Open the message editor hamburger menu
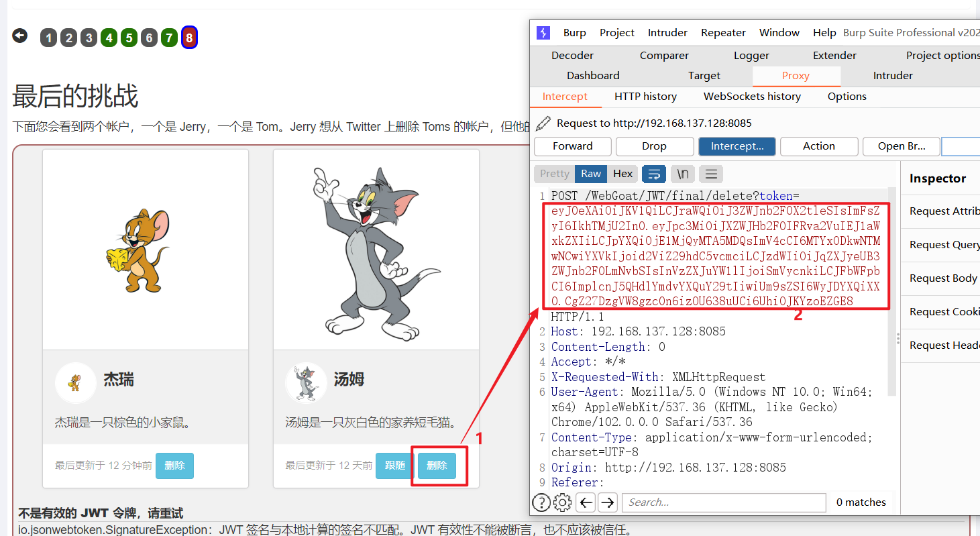Viewport: 980px width, 536px height. pyautogui.click(x=711, y=174)
